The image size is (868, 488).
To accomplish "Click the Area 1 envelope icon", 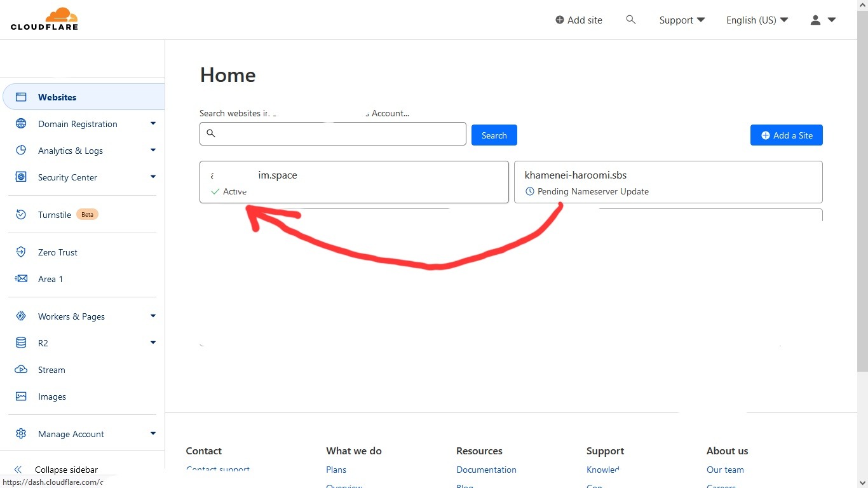I will tap(21, 279).
